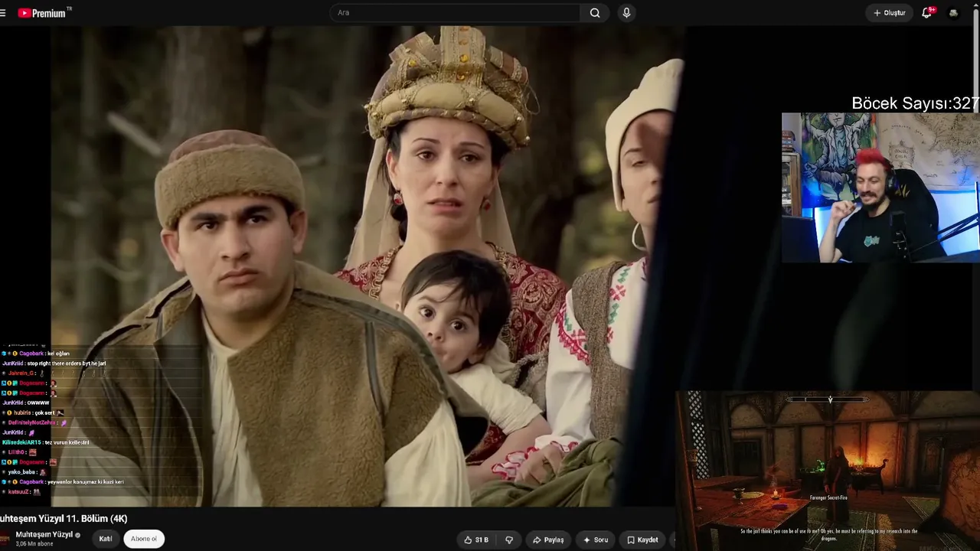Open the Muhteşem Yüzyıl channel name link

point(44,534)
